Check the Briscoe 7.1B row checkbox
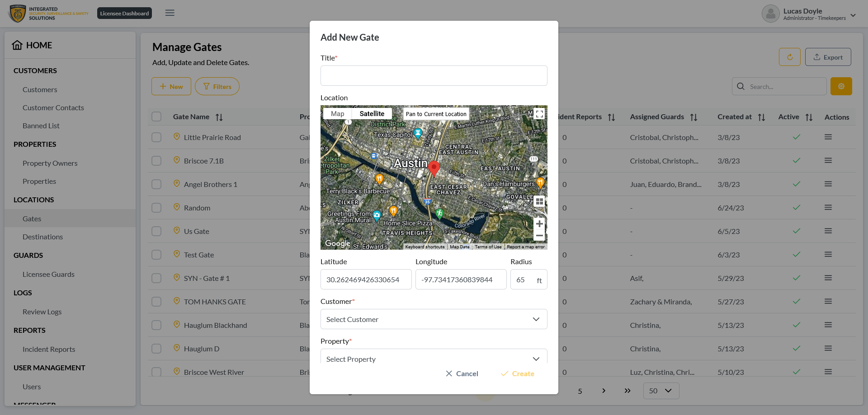 point(156,161)
